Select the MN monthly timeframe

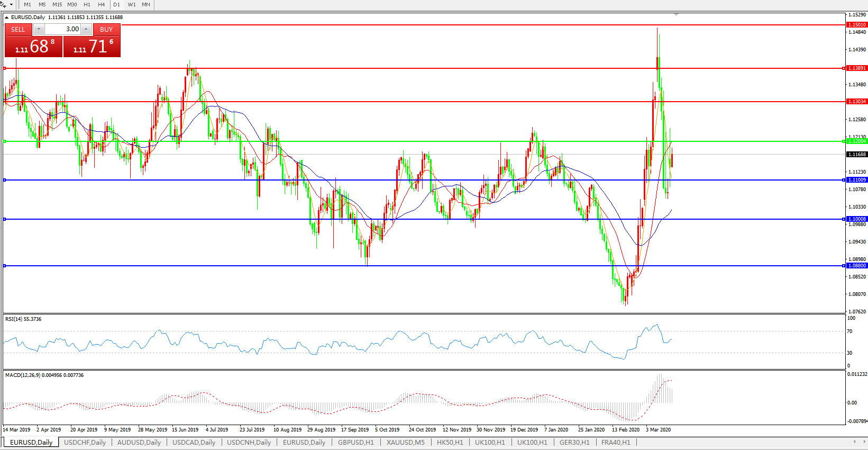pyautogui.click(x=146, y=5)
